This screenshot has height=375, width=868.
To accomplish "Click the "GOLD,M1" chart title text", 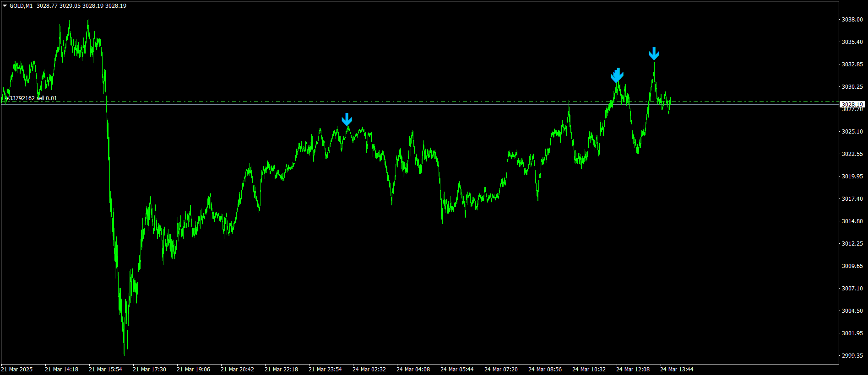I will point(21,6).
